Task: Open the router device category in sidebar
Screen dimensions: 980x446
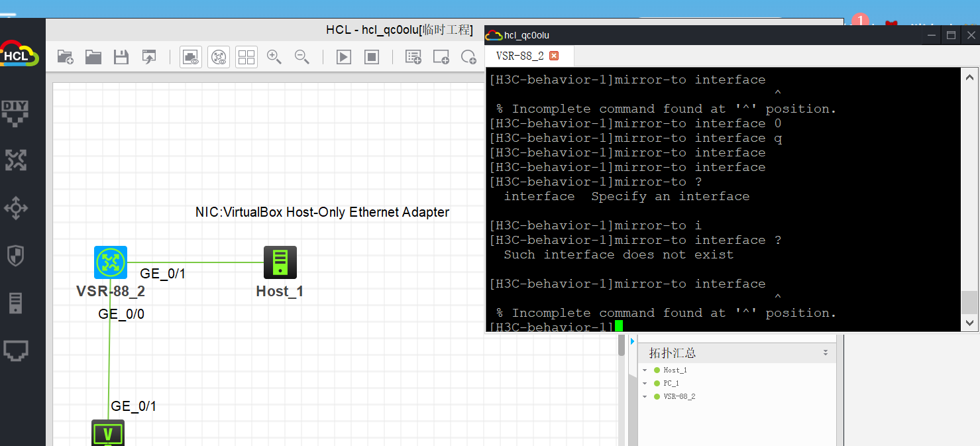Action: (x=16, y=160)
